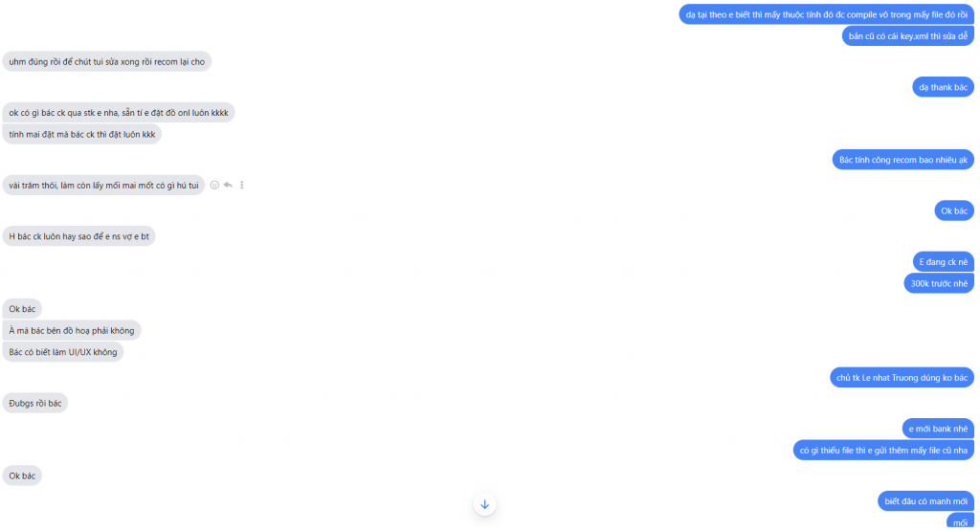
Task: Click the "vài trăm thôi" message bubble
Action: [103, 185]
